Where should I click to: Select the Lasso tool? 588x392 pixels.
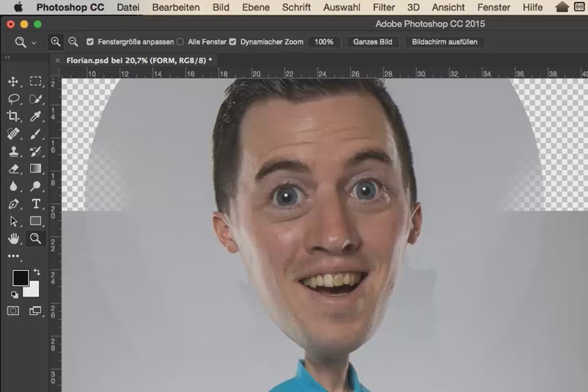[13, 99]
